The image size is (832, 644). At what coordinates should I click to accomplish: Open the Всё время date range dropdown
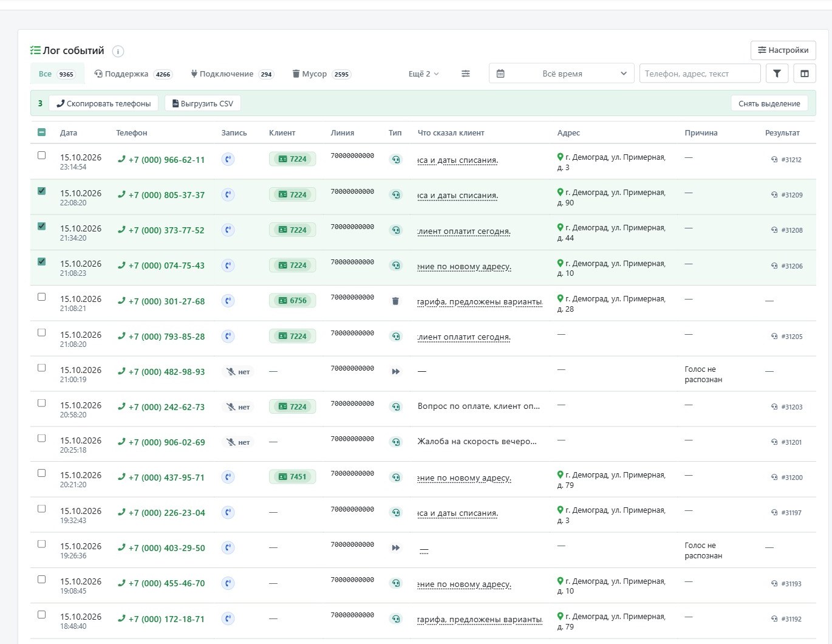pos(562,74)
